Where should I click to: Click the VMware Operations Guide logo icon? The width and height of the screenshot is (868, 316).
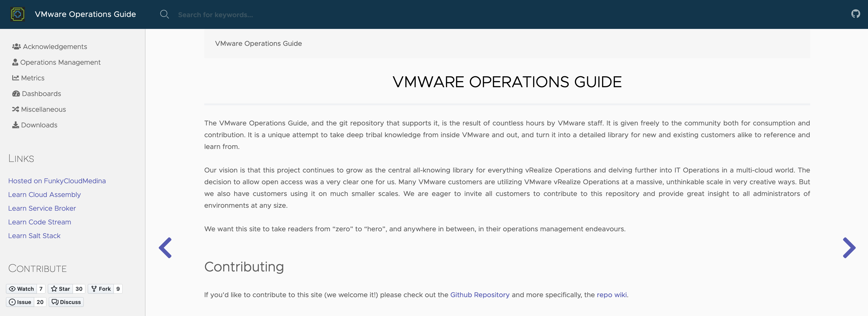(18, 14)
